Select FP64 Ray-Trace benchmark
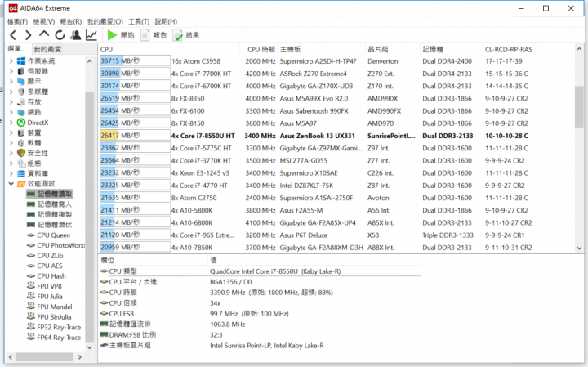Image resolution: width=588 pixels, height=367 pixels. [54, 338]
